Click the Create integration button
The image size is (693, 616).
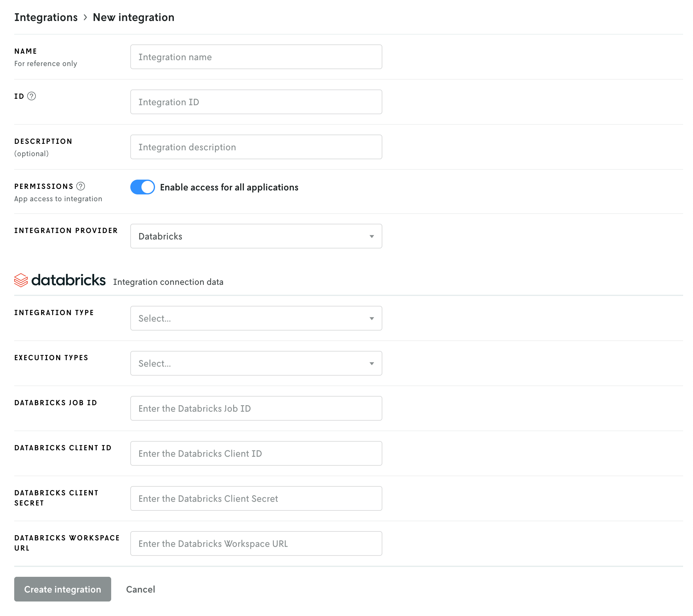(x=62, y=589)
